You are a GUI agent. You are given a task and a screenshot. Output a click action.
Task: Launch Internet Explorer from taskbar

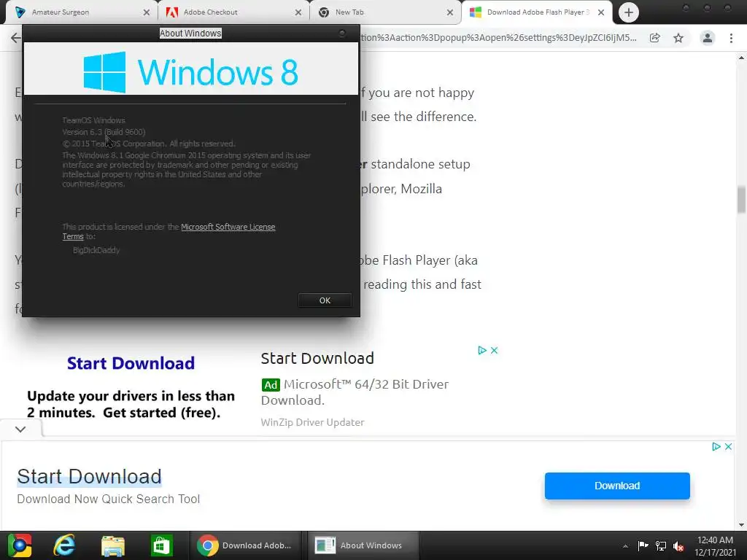click(64, 545)
